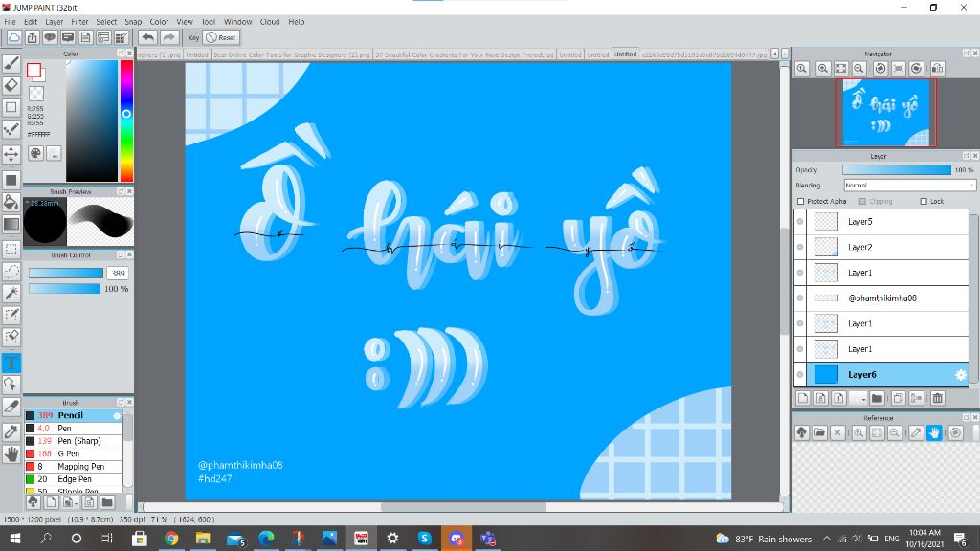The width and height of the screenshot is (980, 551).
Task: Select the Magic Wand tool
Action: pyautogui.click(x=11, y=293)
